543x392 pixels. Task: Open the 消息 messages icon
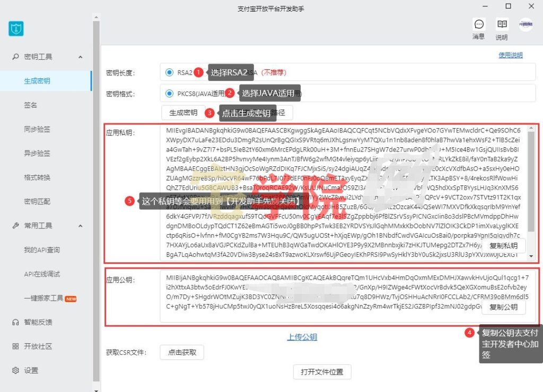point(479,24)
